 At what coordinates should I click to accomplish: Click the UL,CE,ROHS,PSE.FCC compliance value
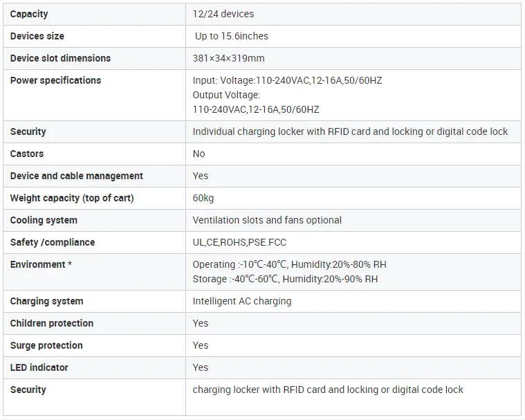click(x=239, y=242)
